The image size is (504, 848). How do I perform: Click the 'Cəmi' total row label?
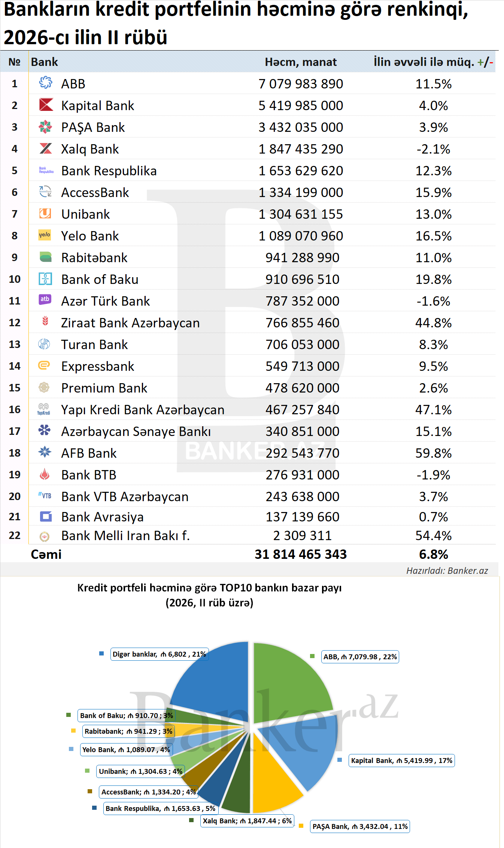[x=46, y=554]
